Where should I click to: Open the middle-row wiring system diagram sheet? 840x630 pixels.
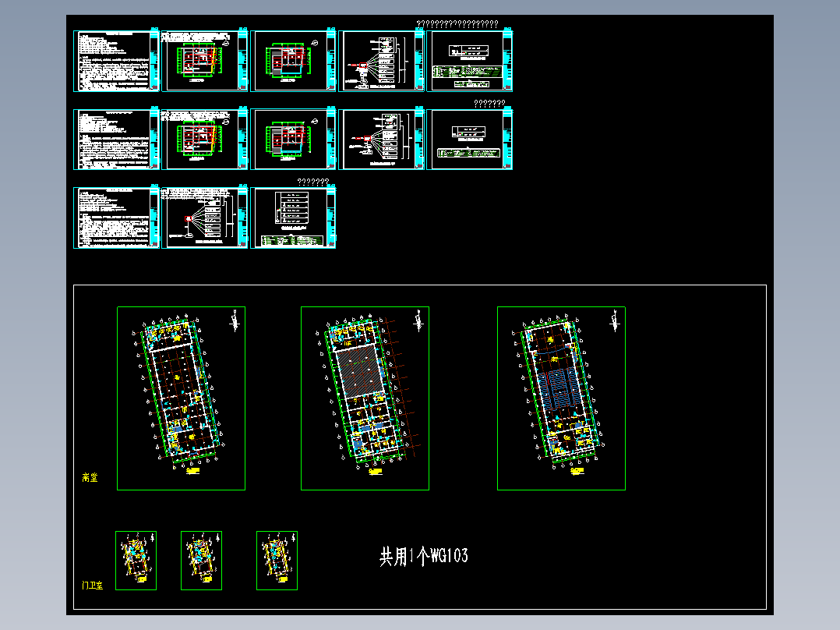(x=382, y=139)
